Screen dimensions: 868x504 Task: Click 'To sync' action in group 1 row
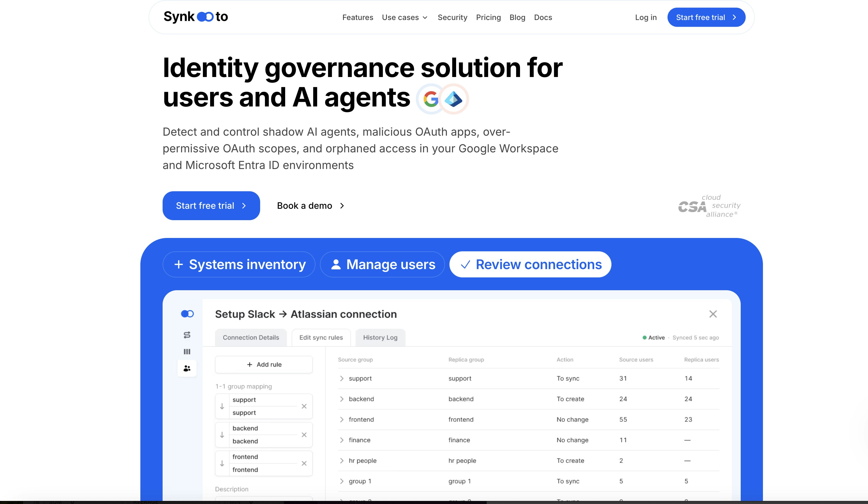[568, 481]
